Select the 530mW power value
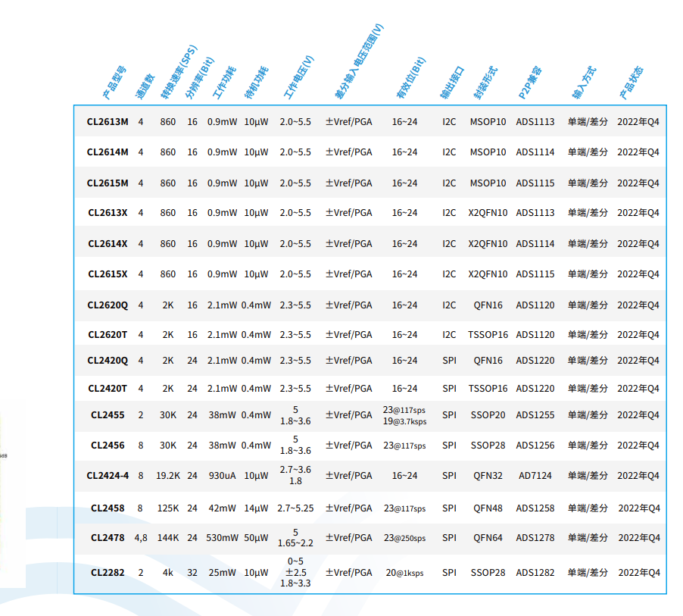Viewport: 683px width, 616px height. click(222, 538)
